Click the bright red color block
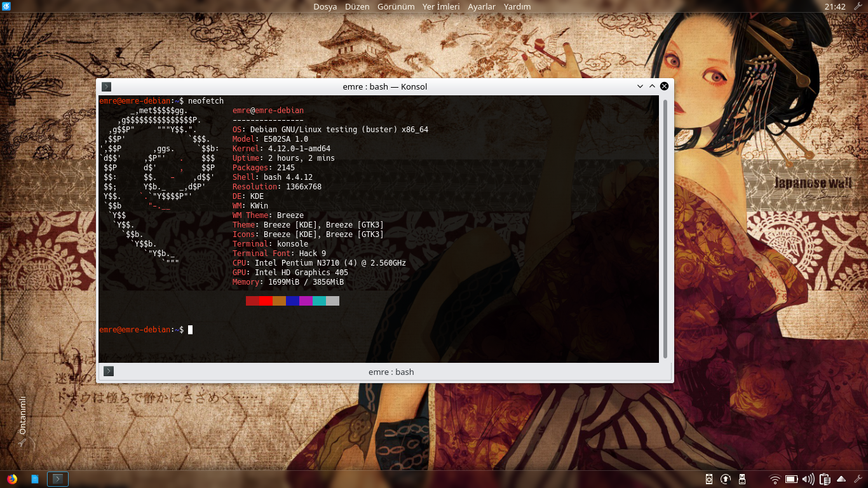The width and height of the screenshot is (868, 488). tap(266, 301)
